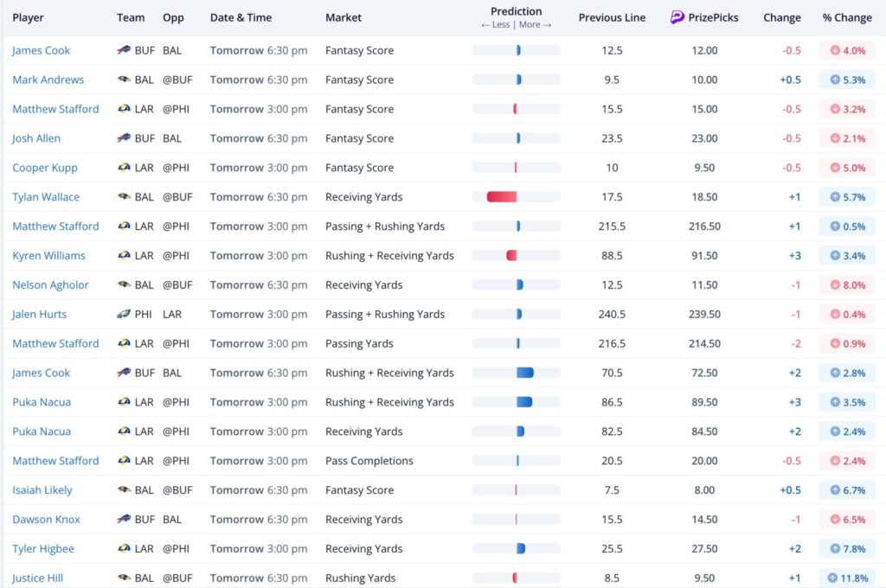Screen dimensions: 886x588
Task: Click down arrow icon in Nelson Agholor's 8.0% badge
Action: pos(834,285)
